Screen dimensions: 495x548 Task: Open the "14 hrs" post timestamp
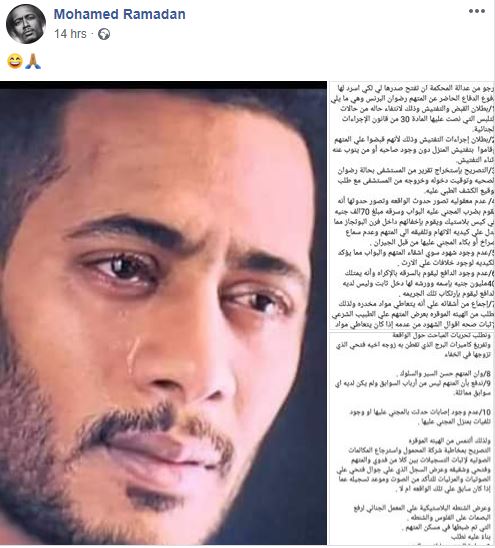(x=70, y=34)
